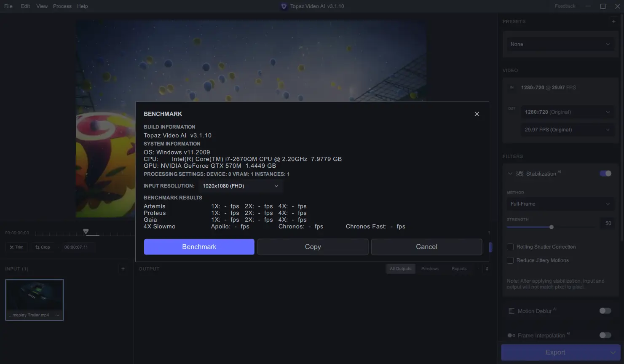Run the Benchmark
Image resolution: width=624 pixels, height=364 pixels.
pyautogui.click(x=199, y=246)
